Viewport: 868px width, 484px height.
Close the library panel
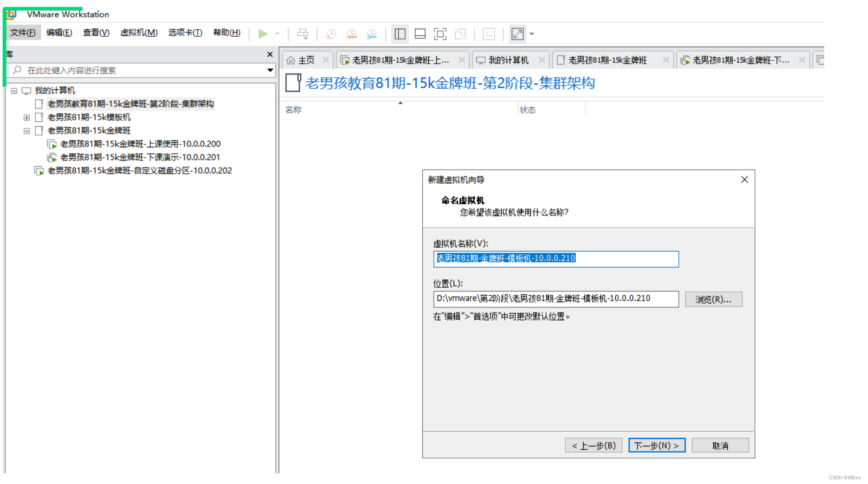[270, 55]
